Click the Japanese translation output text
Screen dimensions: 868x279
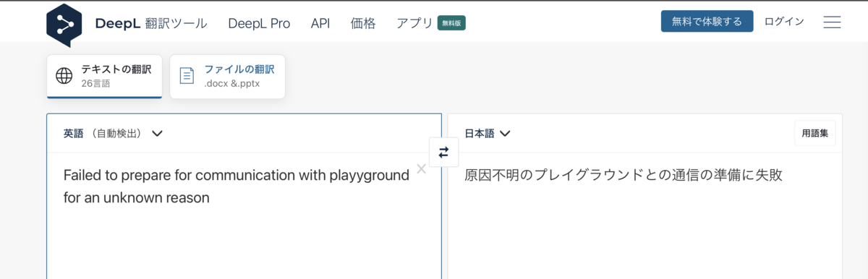(x=624, y=175)
